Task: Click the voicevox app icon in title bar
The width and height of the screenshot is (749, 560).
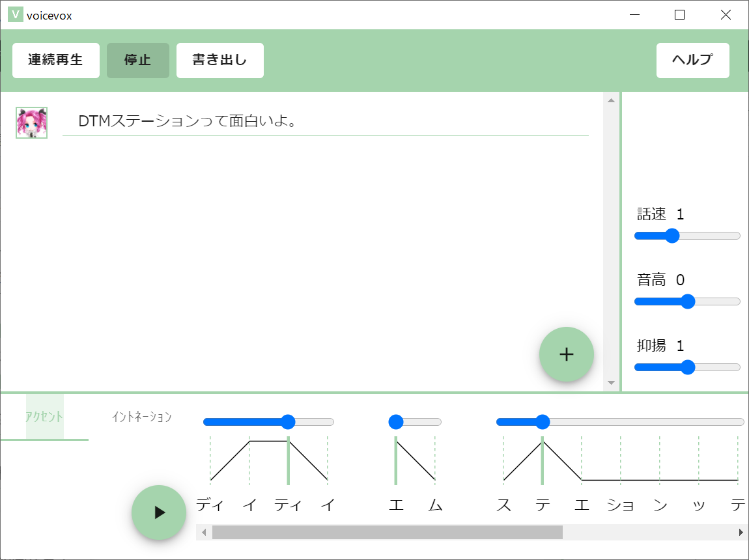Action: (15, 14)
